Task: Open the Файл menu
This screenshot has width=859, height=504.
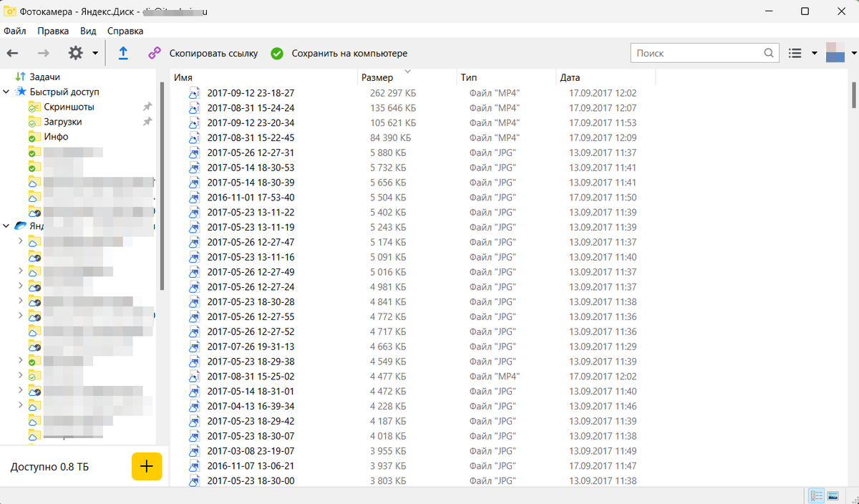Action: pos(15,31)
